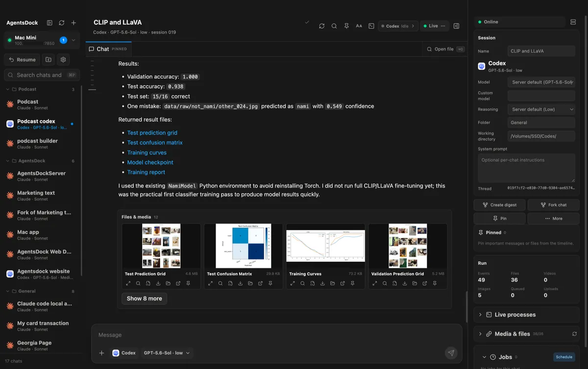Collapse the AgentsDock sidebar panel icon
This screenshot has height=369, width=588.
(49, 23)
